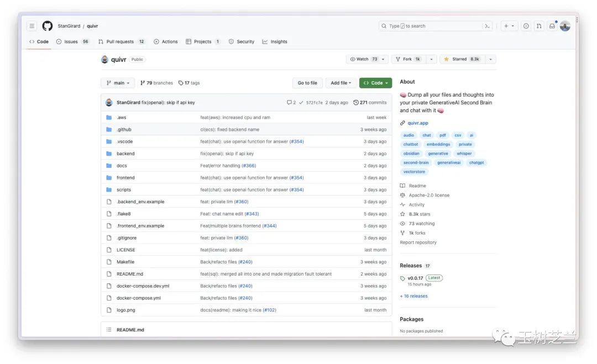Image resolution: width=597 pixels, height=364 pixels.
Task: Open the Add file dropdown
Action: point(341,83)
